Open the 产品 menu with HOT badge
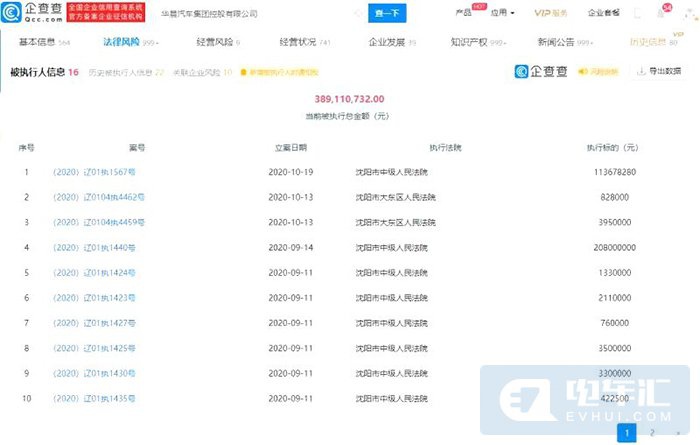The height and width of the screenshot is (445, 700). pyautogui.click(x=463, y=12)
